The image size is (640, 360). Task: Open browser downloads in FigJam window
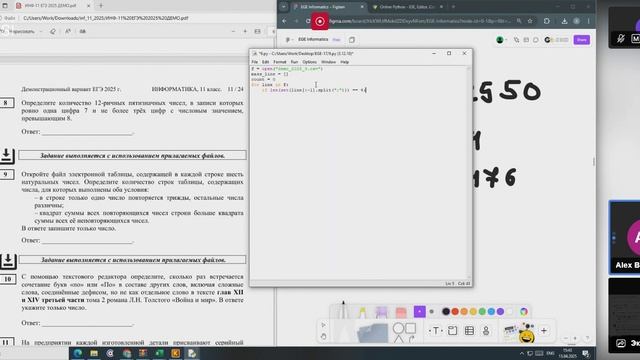(x=564, y=21)
